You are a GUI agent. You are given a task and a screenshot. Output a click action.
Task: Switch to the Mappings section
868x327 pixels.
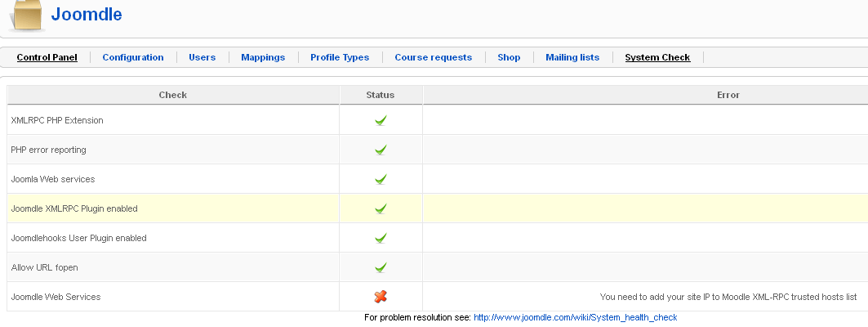point(263,57)
